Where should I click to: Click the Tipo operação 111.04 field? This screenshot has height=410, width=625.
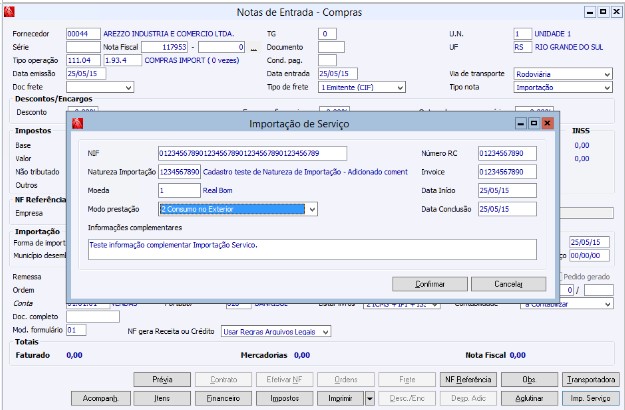pos(83,60)
